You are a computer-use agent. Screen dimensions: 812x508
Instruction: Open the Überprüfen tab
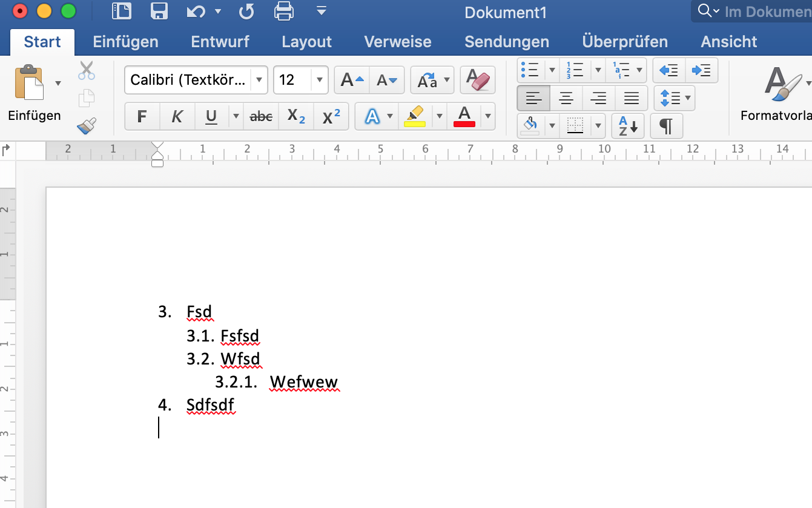point(625,42)
